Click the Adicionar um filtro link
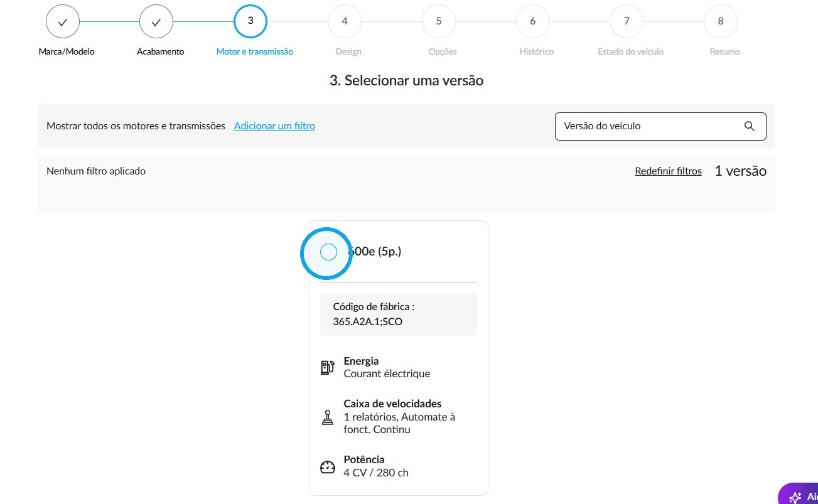 coord(274,126)
